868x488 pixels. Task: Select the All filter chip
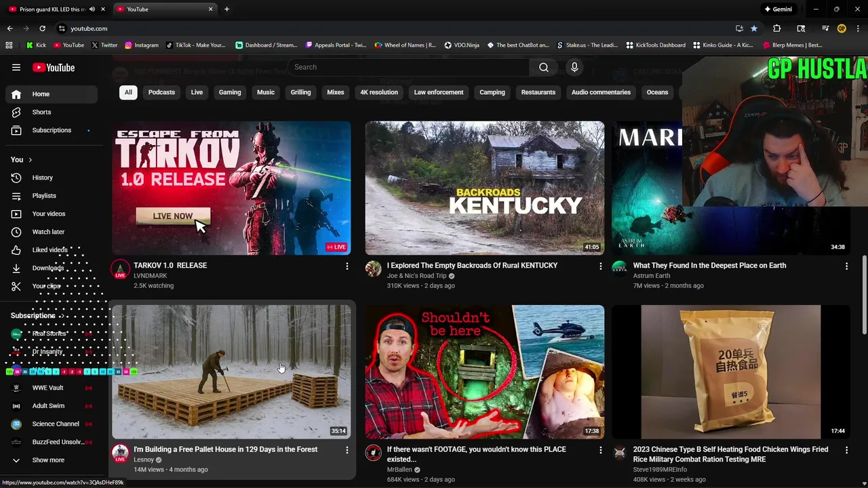[128, 92]
